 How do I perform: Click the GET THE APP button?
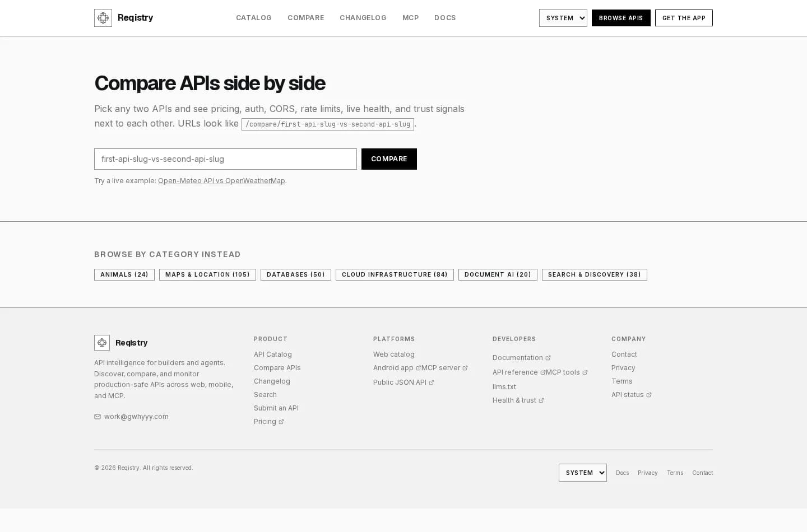coord(684,18)
